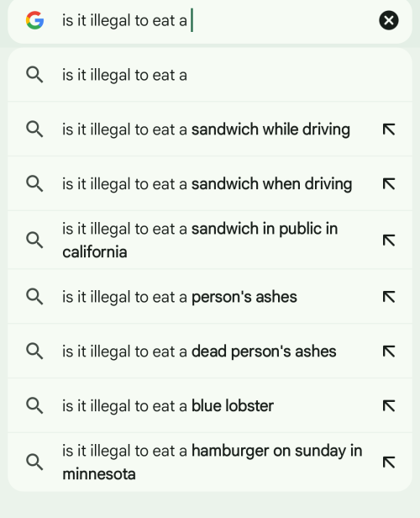
Task: Click the magnifier icon beside "blue lobster"
Action: coord(34,405)
